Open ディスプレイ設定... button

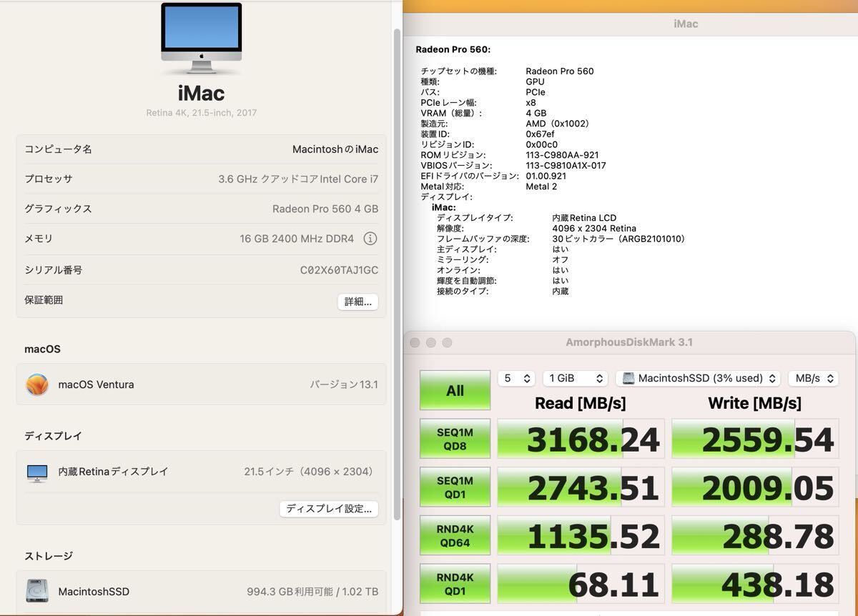(329, 509)
